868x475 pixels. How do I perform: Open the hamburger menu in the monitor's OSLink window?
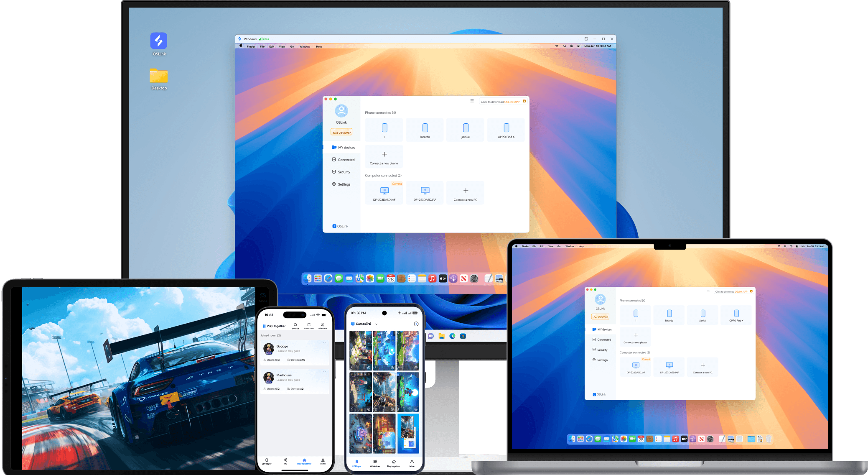pos(472,101)
